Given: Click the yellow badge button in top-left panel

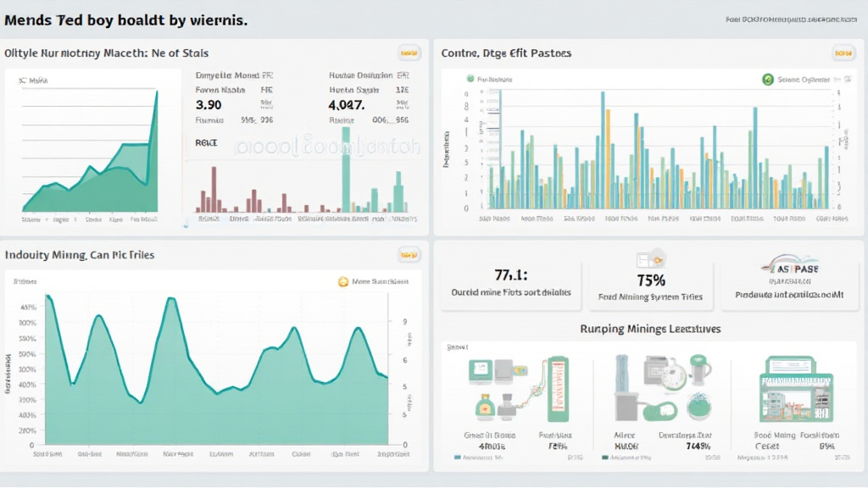Looking at the screenshot, I should pos(409,53).
